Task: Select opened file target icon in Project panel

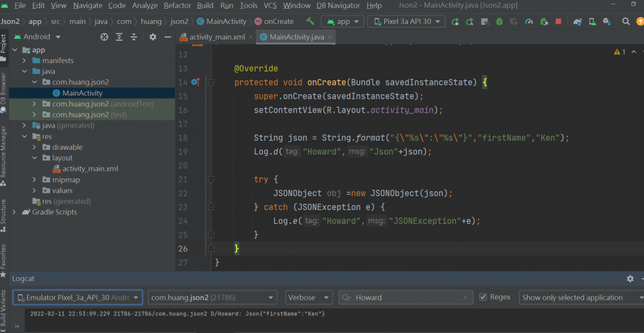Action: point(104,37)
